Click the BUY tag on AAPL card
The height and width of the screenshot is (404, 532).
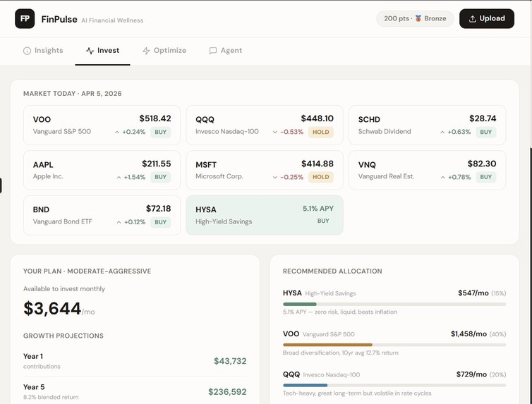point(160,177)
